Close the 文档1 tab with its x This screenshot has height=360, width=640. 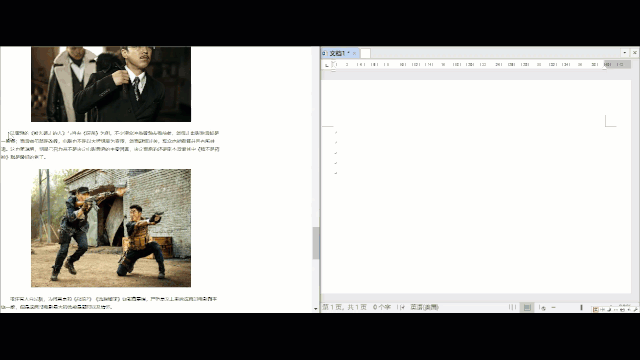click(354, 53)
